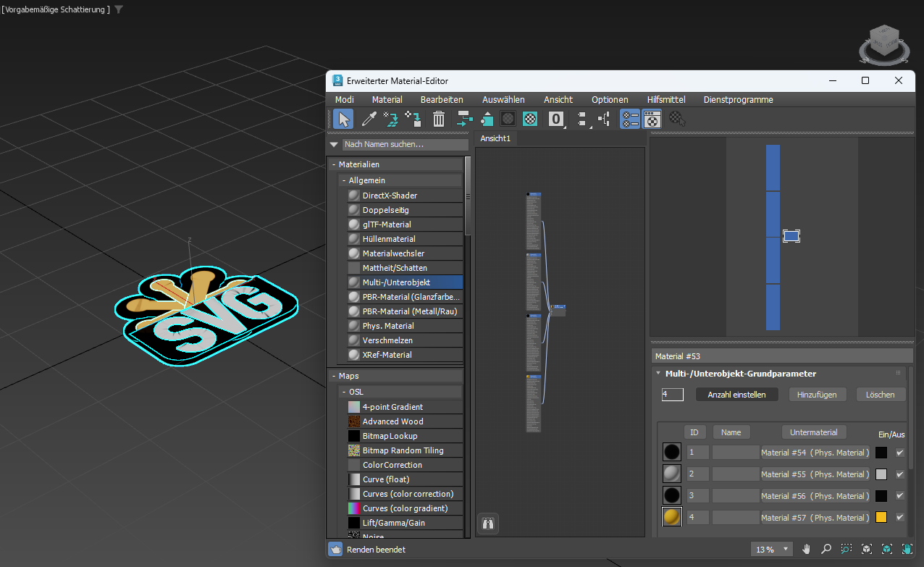Click the binoculars search icon in Ansicht1
Screen dimensions: 924x567
pyautogui.click(x=488, y=523)
